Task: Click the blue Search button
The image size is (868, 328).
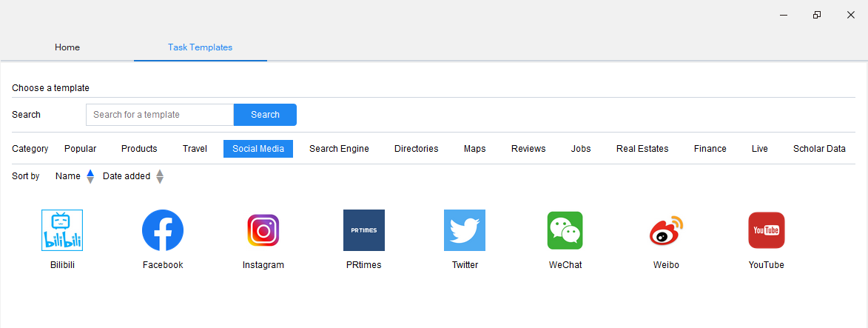Action: (x=265, y=115)
